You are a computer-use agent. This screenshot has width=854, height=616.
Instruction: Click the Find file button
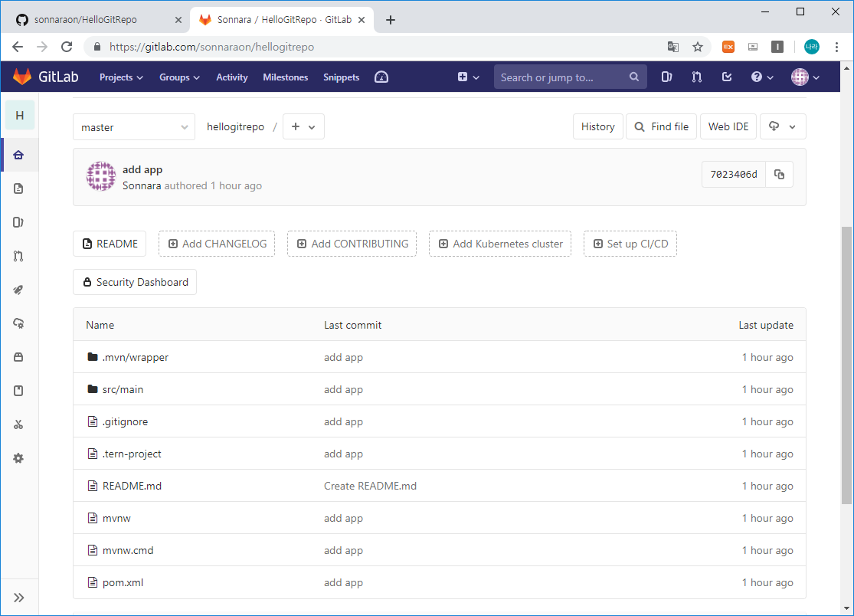coord(661,126)
